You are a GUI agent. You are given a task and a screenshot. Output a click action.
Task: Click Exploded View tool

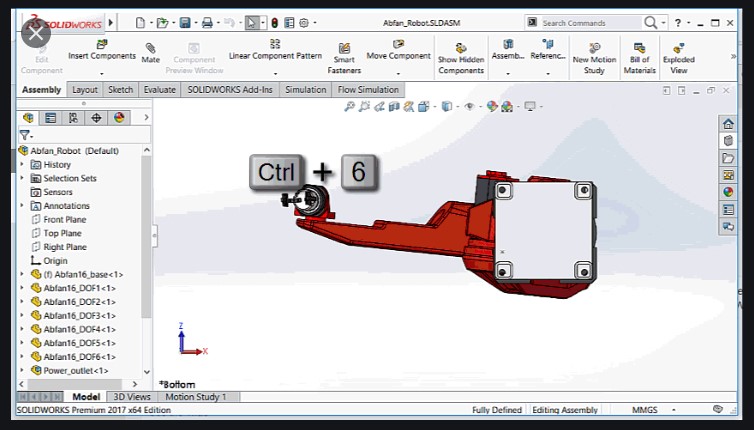679,59
